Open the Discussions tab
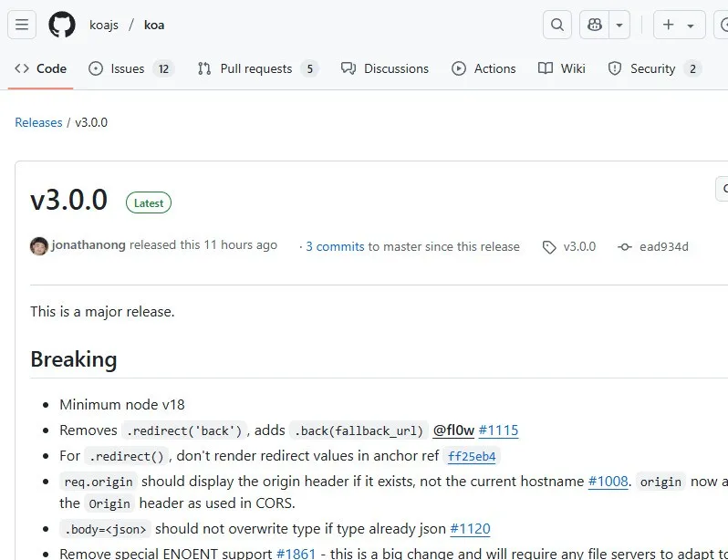728x560 pixels. click(385, 68)
